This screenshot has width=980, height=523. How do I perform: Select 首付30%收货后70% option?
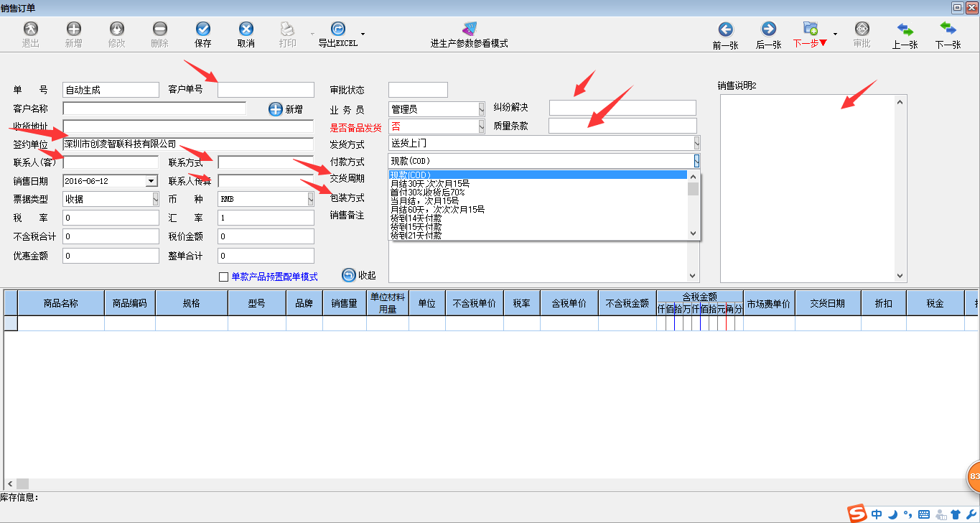[x=538, y=193]
